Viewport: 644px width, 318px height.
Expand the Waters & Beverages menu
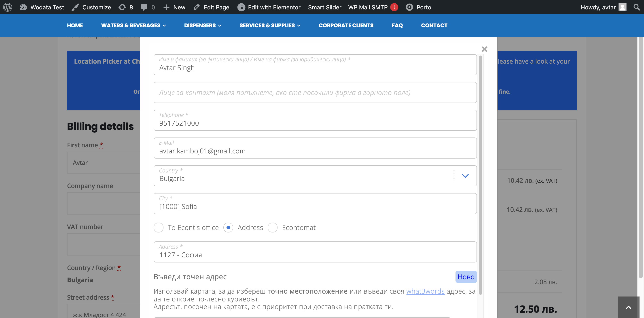(133, 26)
